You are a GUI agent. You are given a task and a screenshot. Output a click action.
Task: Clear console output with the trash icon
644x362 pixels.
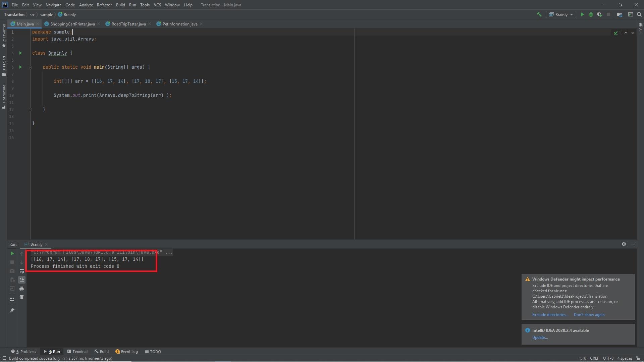point(22,297)
